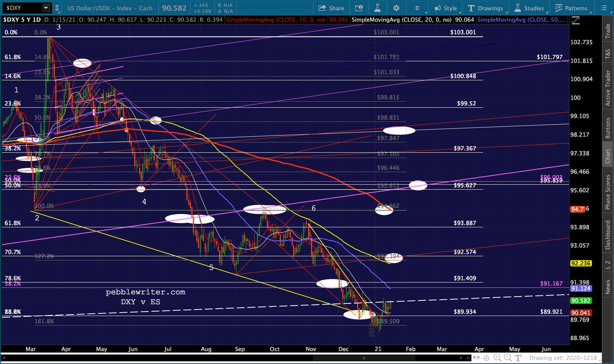Click the $95.627 level label
Screen dimensions: 614x364
coord(465,185)
